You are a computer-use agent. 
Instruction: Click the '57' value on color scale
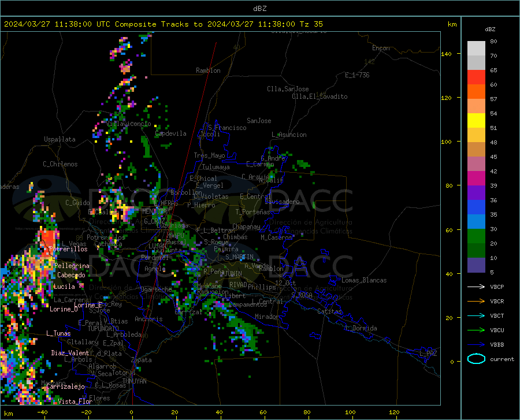coord(493,99)
